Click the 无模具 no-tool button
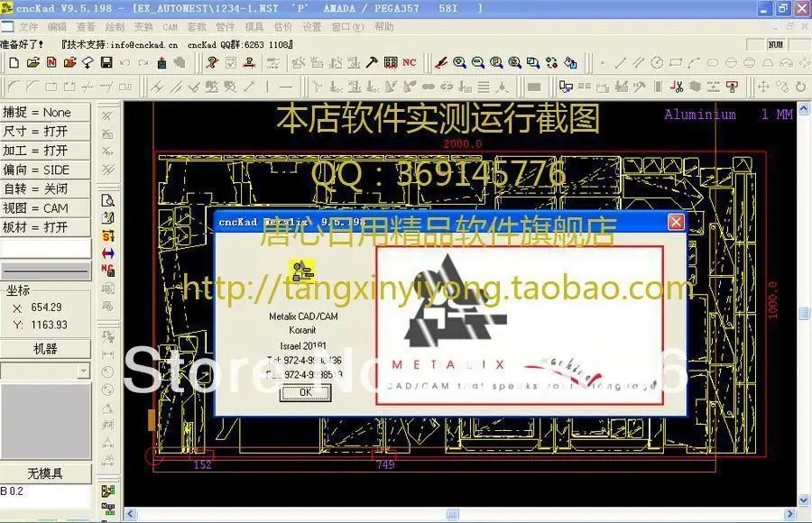The image size is (812, 523). tap(46, 473)
